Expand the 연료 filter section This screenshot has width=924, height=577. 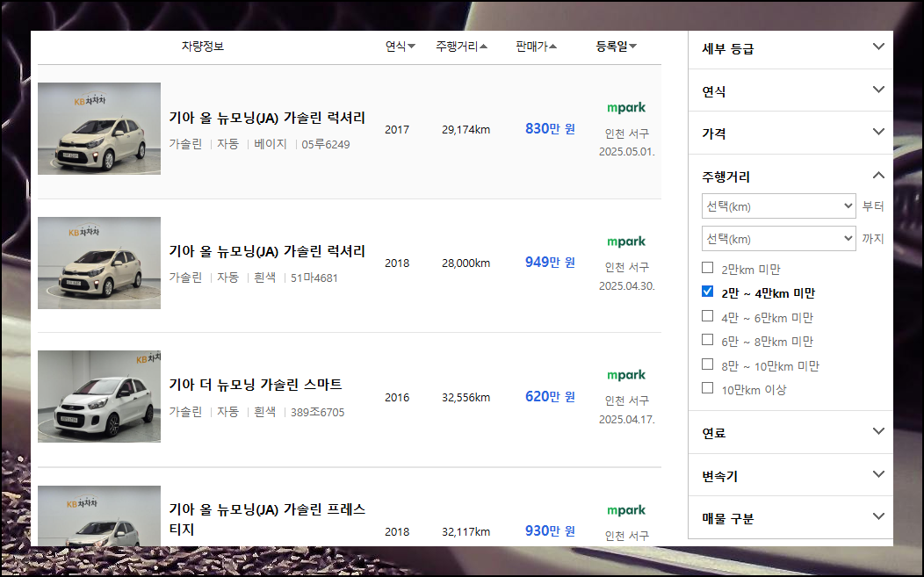(790, 433)
